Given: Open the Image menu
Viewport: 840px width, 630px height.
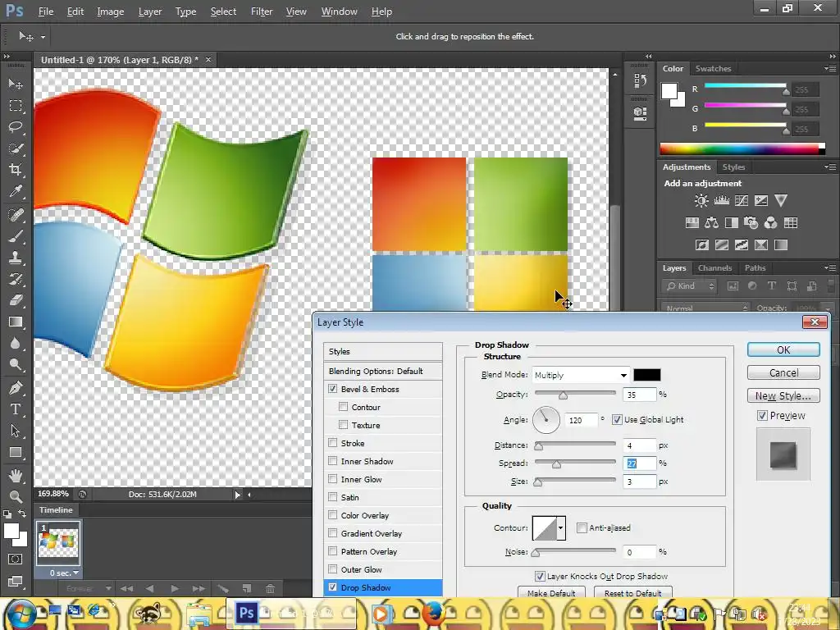Looking at the screenshot, I should pos(111,11).
